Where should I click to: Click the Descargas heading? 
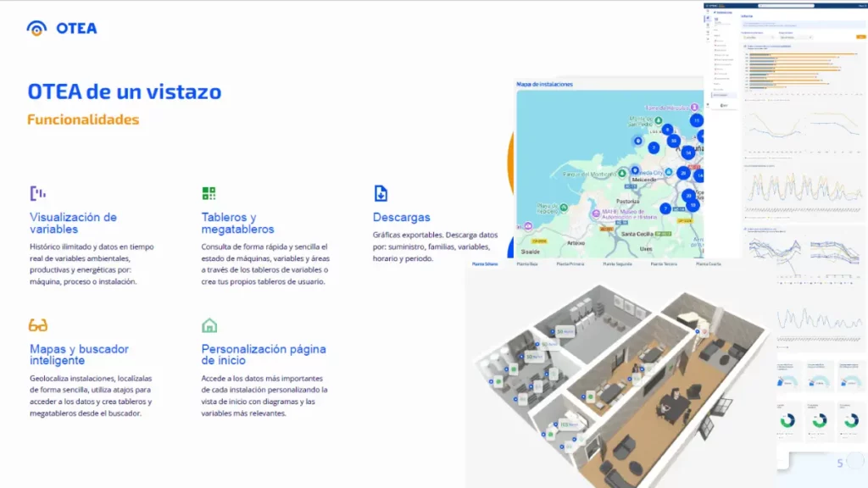(401, 218)
